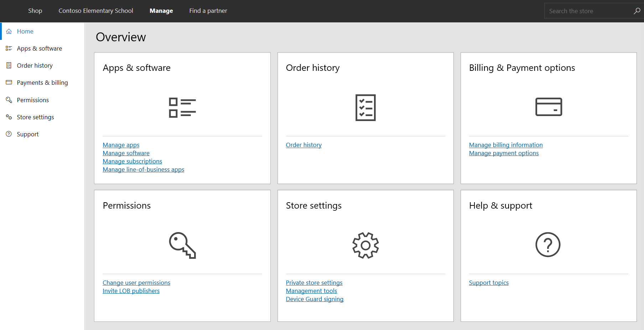Click the Home icon in sidebar
The image size is (644, 330).
pos(9,31)
